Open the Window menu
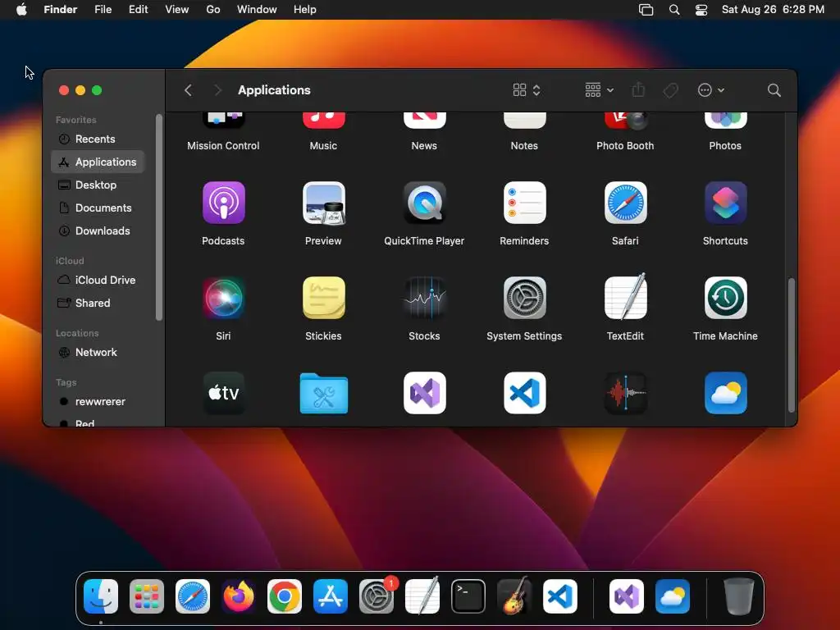This screenshot has width=840, height=630. pyautogui.click(x=257, y=10)
